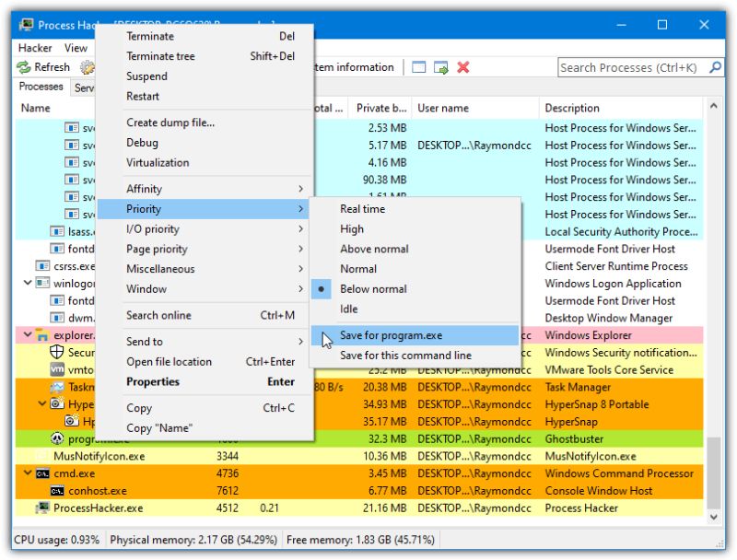Click the Virtualization menu entry
This screenshot has height=560, width=737.
click(x=204, y=162)
